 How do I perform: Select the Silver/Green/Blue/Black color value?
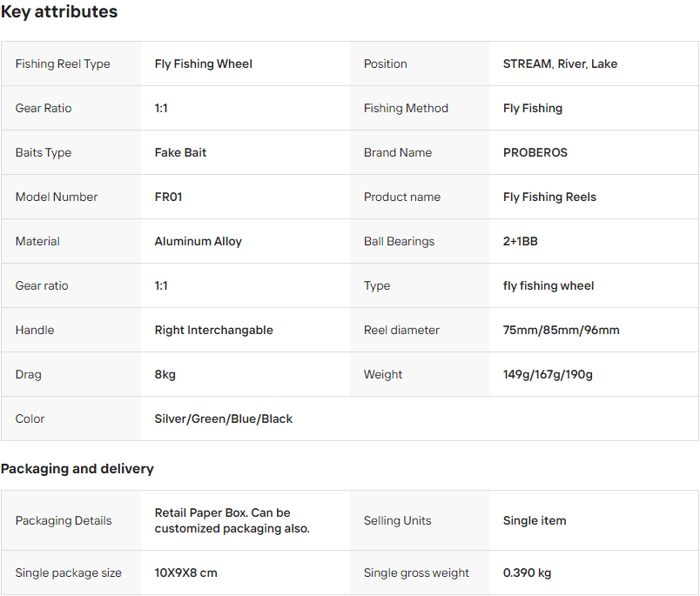(x=223, y=419)
